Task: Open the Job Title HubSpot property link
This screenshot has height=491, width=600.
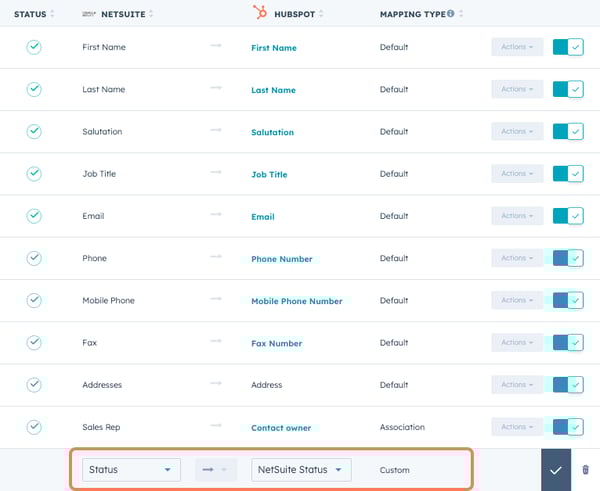Action: (x=269, y=175)
